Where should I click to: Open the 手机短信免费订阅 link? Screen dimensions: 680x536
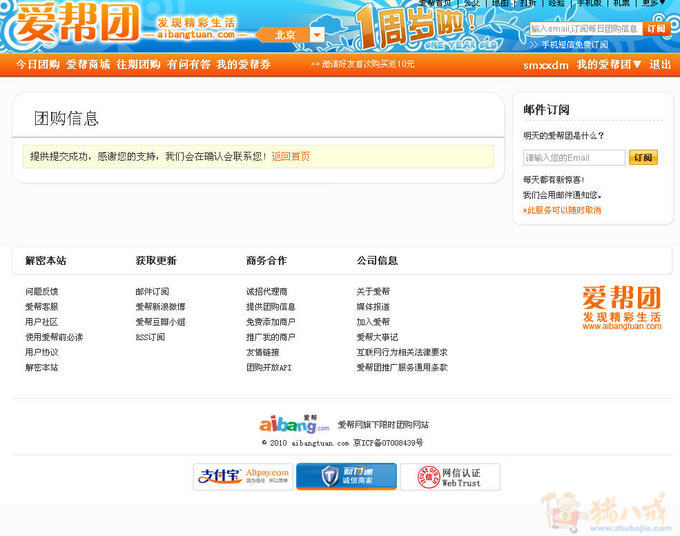[574, 45]
